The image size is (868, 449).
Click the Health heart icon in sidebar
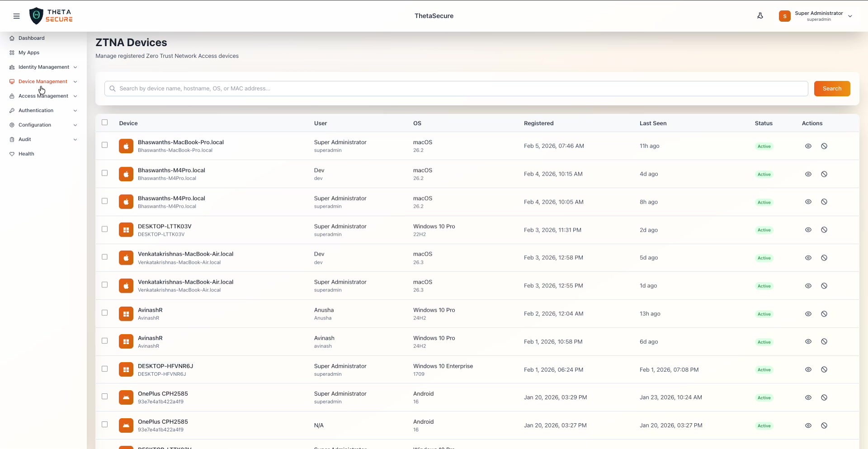point(12,154)
